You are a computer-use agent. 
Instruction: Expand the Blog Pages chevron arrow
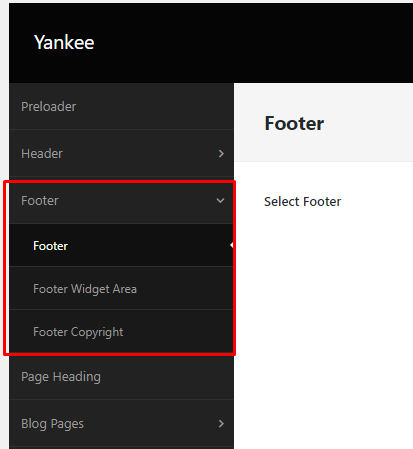tap(221, 424)
